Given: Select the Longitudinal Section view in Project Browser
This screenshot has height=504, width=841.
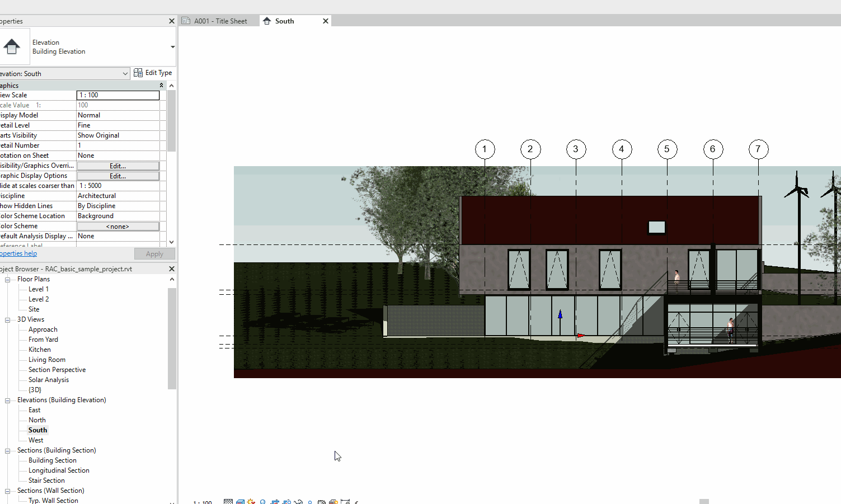Looking at the screenshot, I should (x=59, y=470).
